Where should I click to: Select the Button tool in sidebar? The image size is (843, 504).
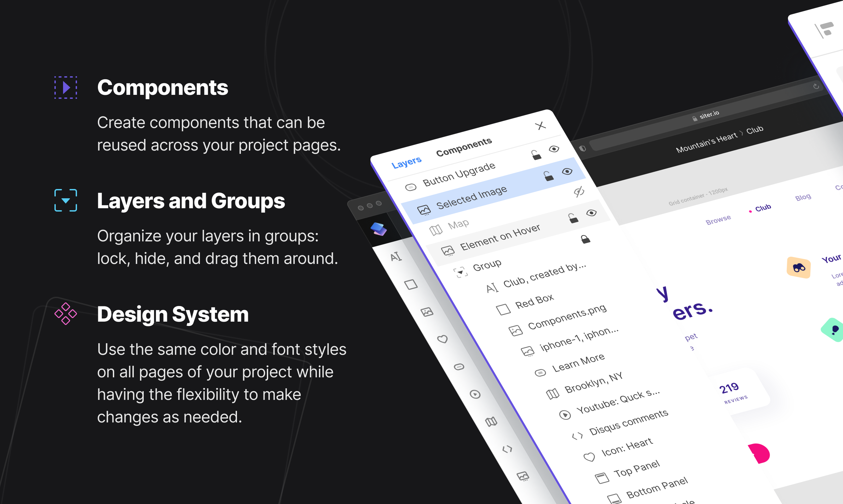(x=459, y=367)
